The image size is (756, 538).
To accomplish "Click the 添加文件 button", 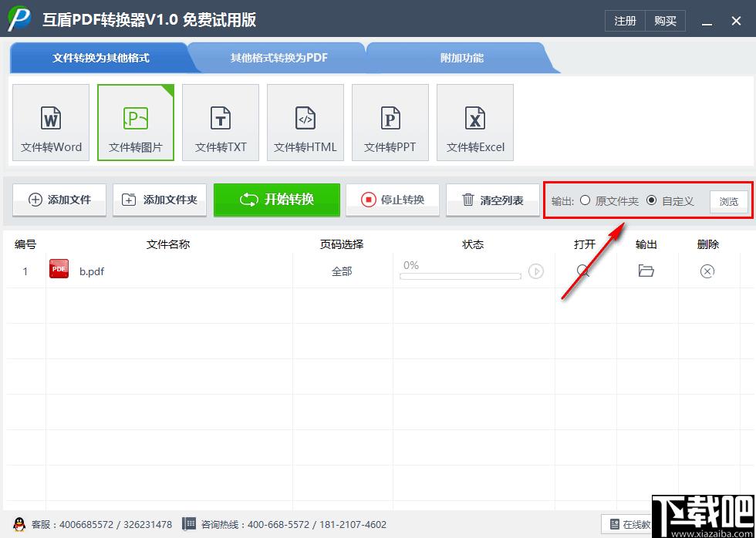I will point(59,200).
